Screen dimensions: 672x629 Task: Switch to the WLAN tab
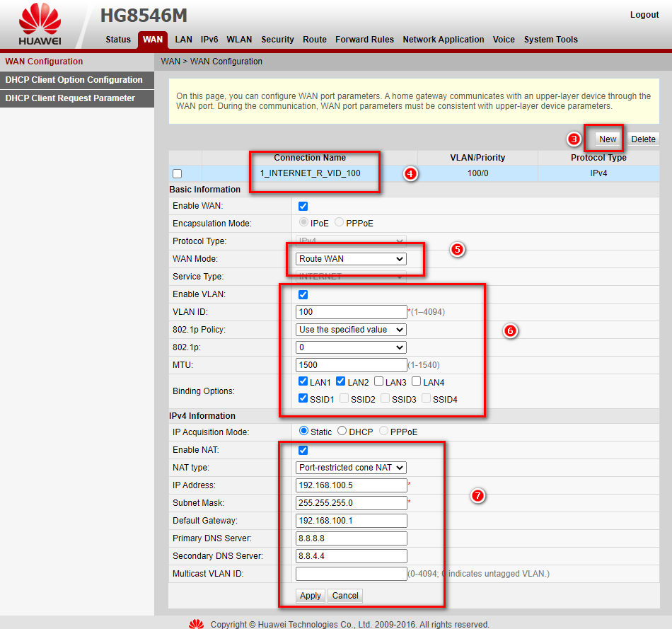click(239, 40)
